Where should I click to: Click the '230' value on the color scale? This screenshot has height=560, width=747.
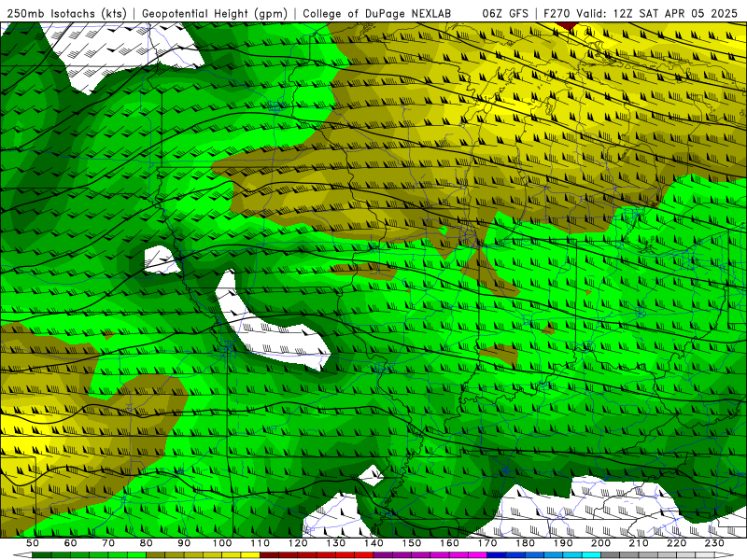click(x=714, y=543)
